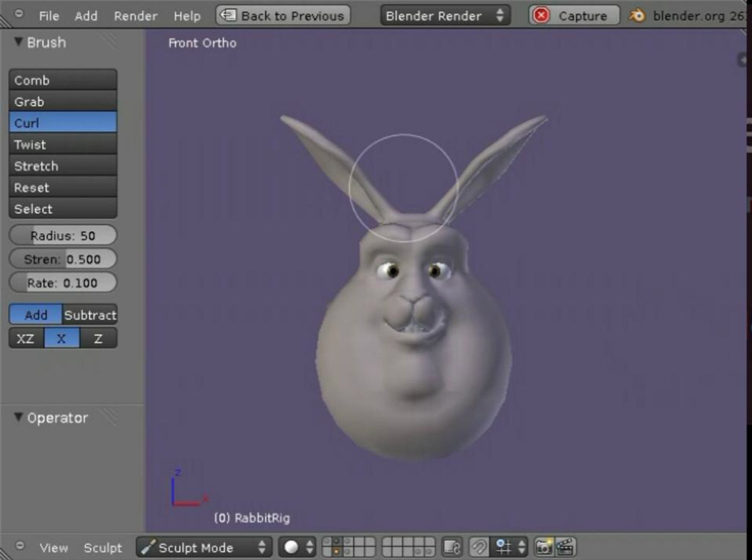Click the Back to Previous button
This screenshot has width=752, height=560.
pos(283,15)
